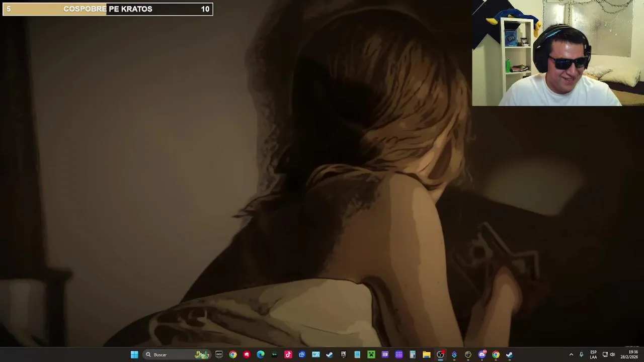Launch Microsoft Edge from the taskbar

pyautogui.click(x=261, y=354)
